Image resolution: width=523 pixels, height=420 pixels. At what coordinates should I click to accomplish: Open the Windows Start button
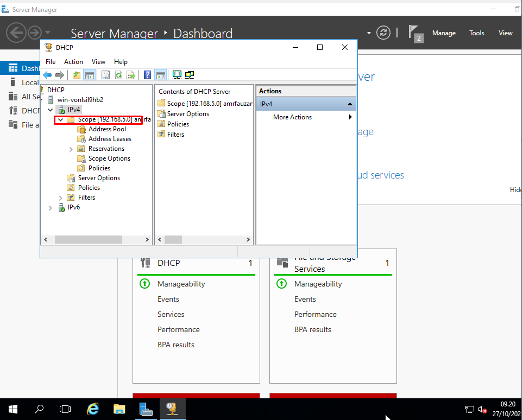pyautogui.click(x=13, y=409)
